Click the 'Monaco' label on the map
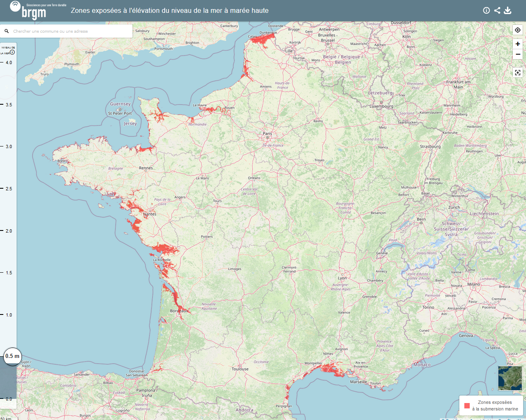This screenshot has height=420, width=526. tap(422, 365)
